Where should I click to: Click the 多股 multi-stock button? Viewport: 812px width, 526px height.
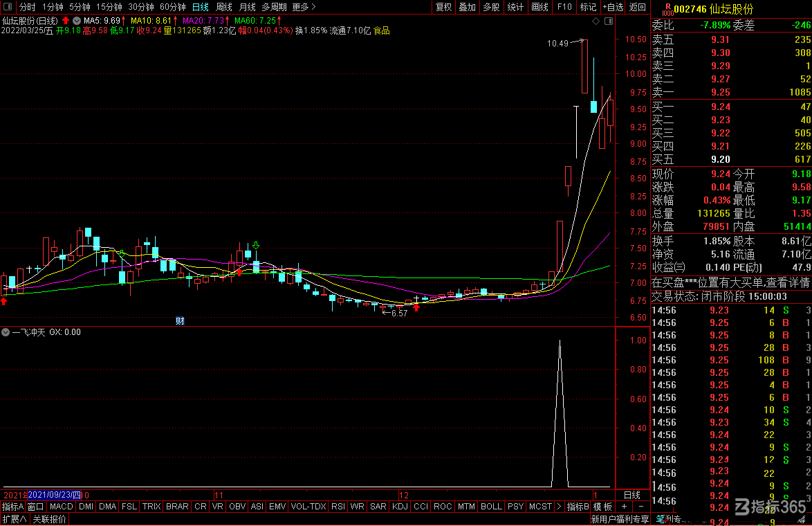pyautogui.click(x=491, y=7)
